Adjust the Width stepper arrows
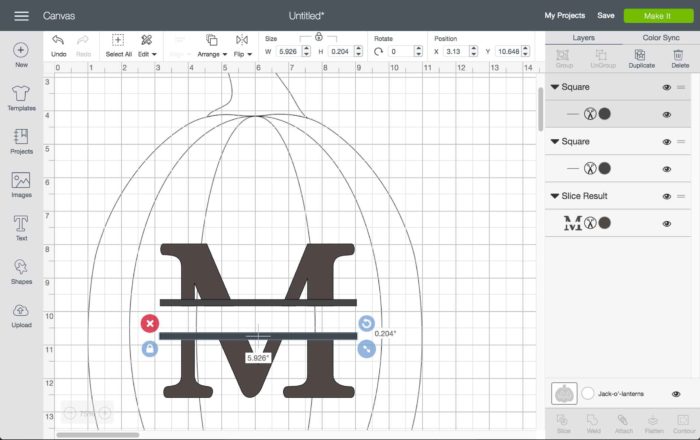The image size is (700, 440). (x=306, y=51)
